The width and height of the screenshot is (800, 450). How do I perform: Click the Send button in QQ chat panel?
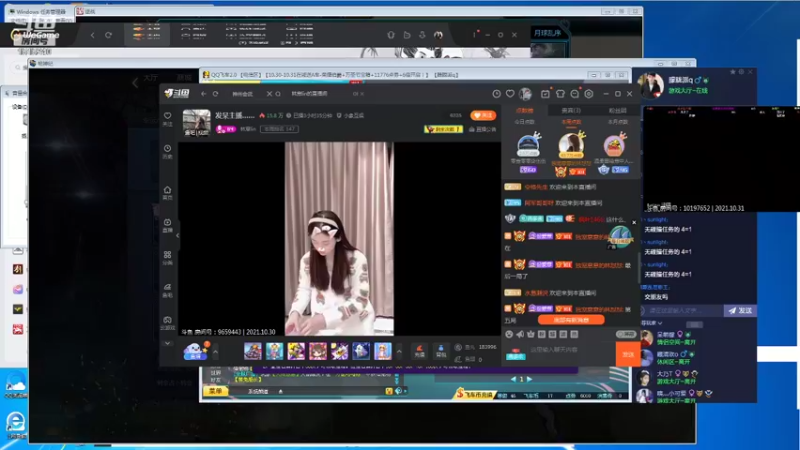click(740, 310)
